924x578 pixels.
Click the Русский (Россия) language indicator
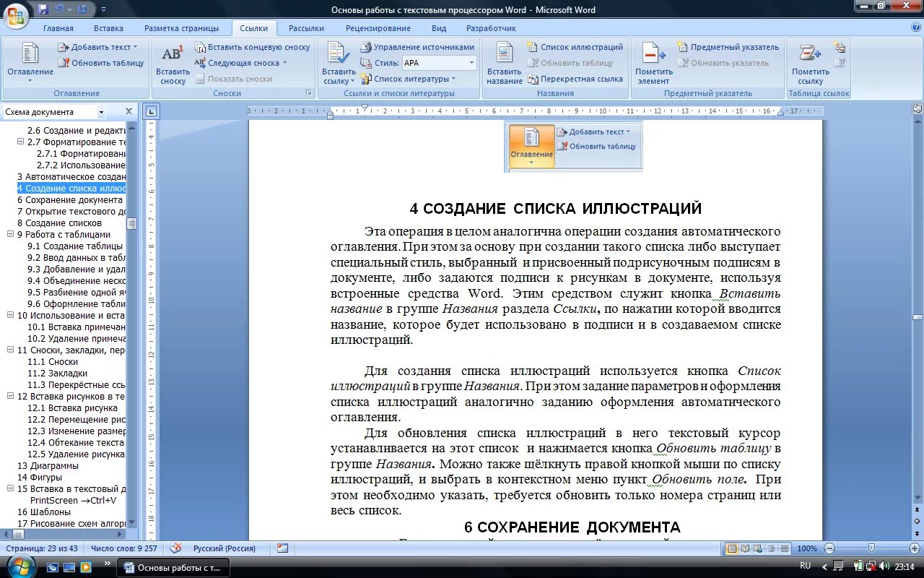pos(225,548)
